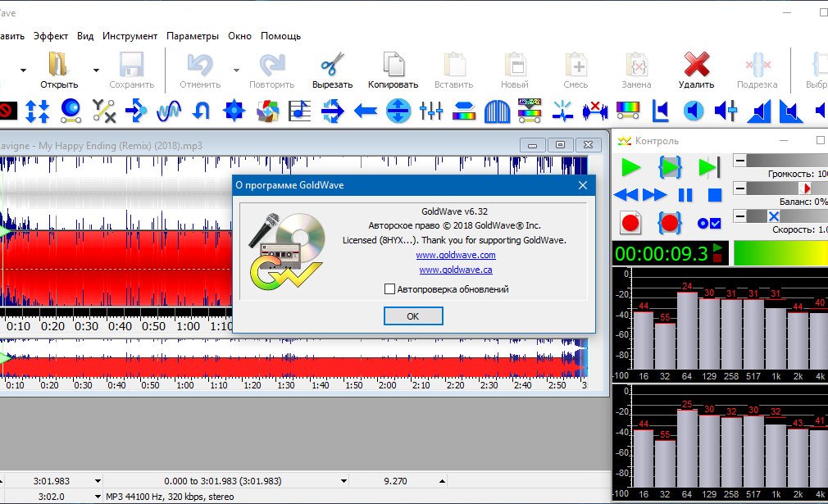This screenshot has height=504, width=828.
Task: Click the Повторить redo button
Action: coord(272,70)
